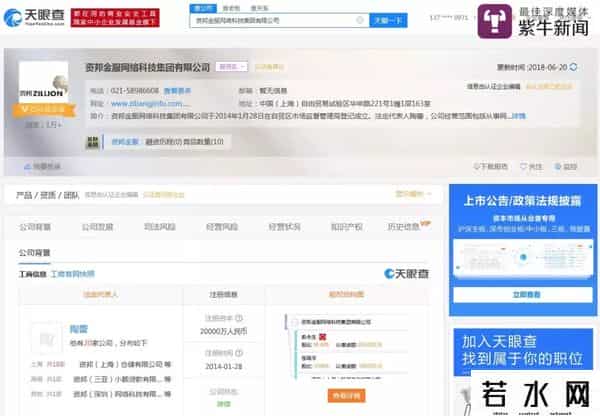Switch to the 查关系 search tab
Image resolution: width=600 pixels, height=416 pixels.
point(259,8)
